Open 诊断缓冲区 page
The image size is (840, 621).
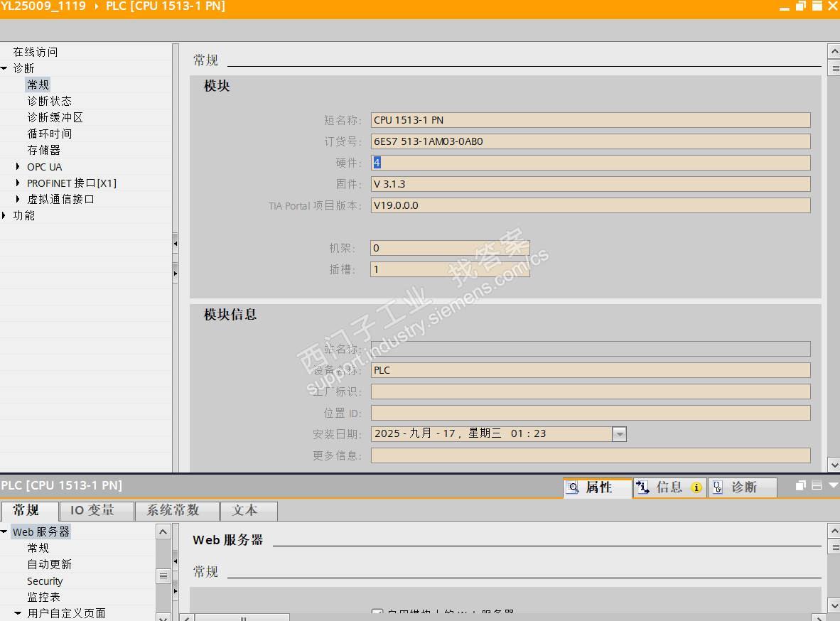[55, 117]
